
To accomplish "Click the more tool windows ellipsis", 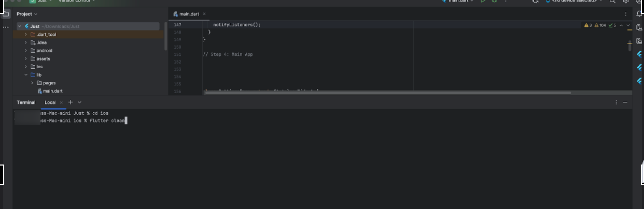I will click(x=6, y=26).
